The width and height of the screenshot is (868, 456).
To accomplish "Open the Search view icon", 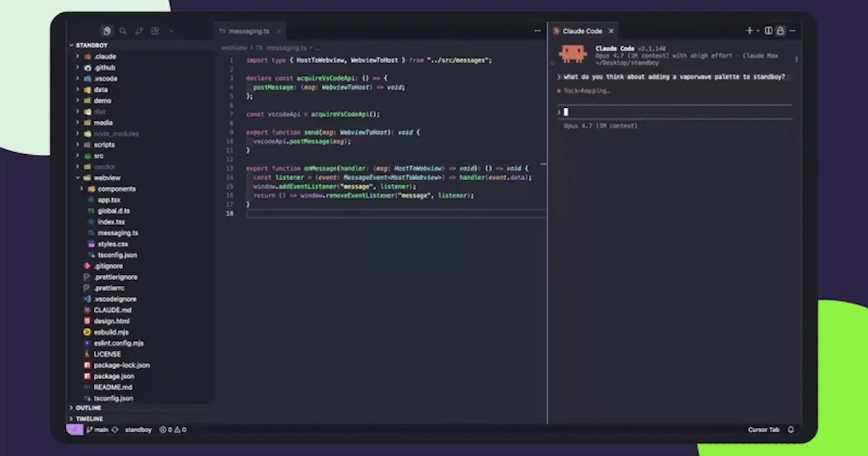I will coord(123,31).
